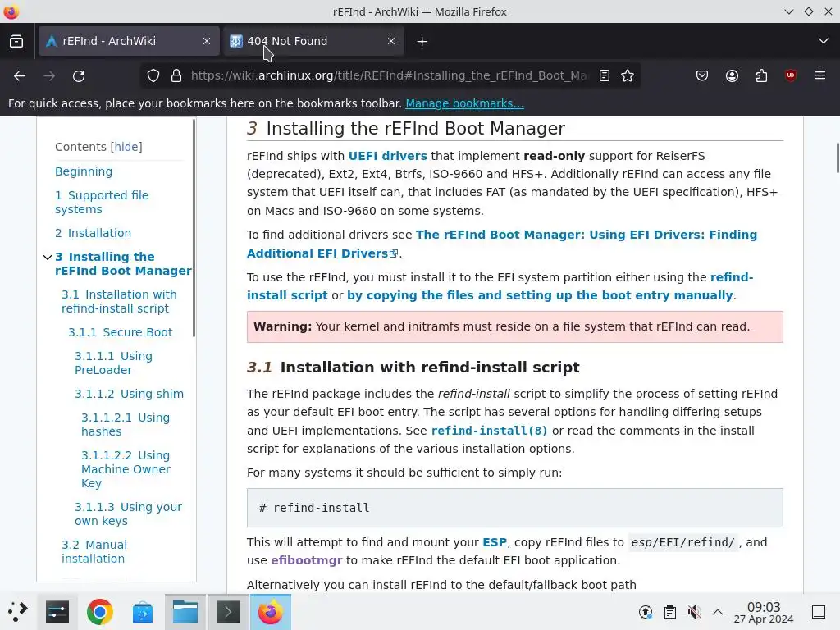Open refind-install script link
The height and width of the screenshot is (630, 840).
coord(500,286)
